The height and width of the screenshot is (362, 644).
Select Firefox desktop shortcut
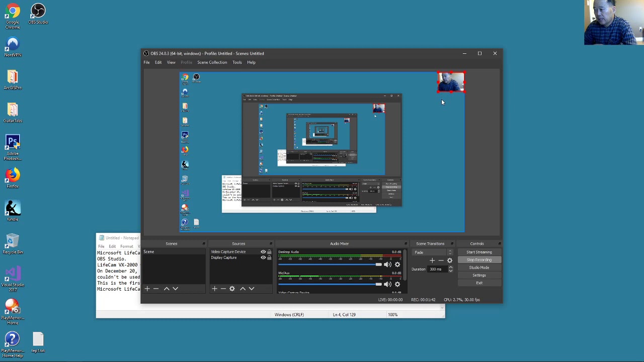click(x=13, y=178)
